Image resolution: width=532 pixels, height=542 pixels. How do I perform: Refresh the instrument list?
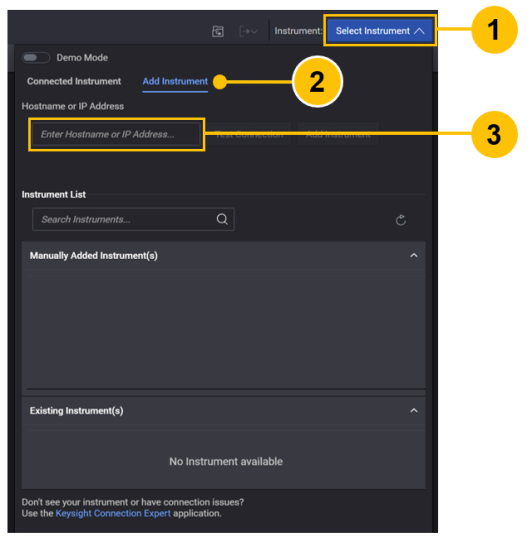(x=401, y=220)
